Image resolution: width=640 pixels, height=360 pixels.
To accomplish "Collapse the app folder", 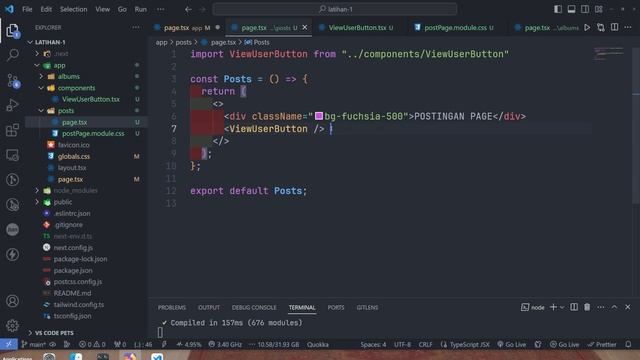I will coord(37,65).
